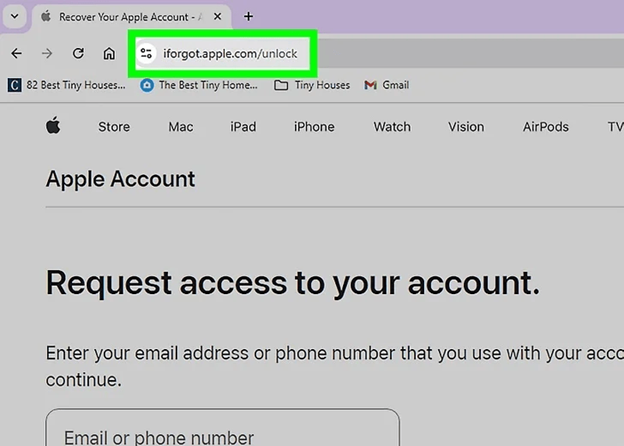The height and width of the screenshot is (446, 624).
Task: Open the iPad menu item
Action: 243,127
